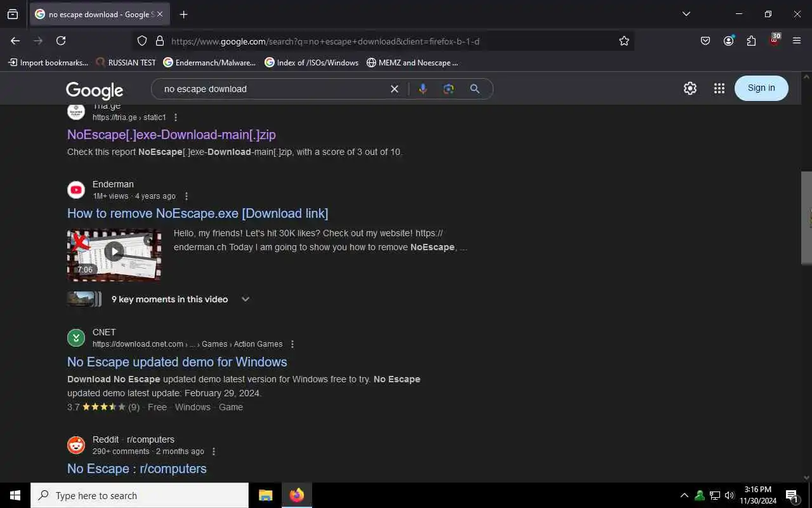
Task: Open a new tab with plus button
Action: (183, 14)
